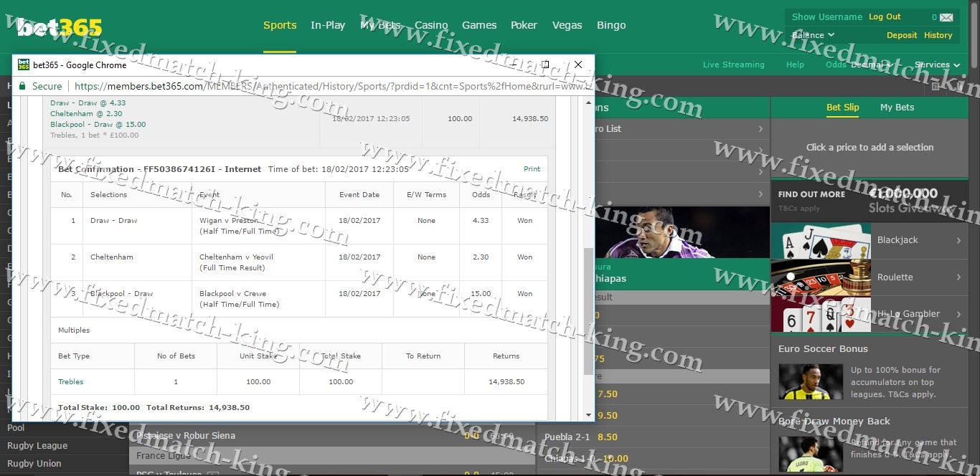
Task: Expand the Services dropdown
Action: pos(937,65)
